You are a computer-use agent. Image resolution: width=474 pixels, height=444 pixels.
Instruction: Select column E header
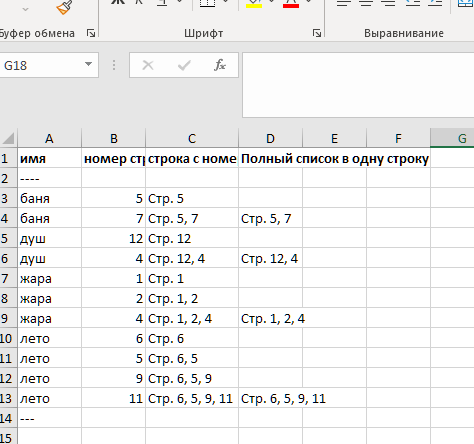(334, 138)
